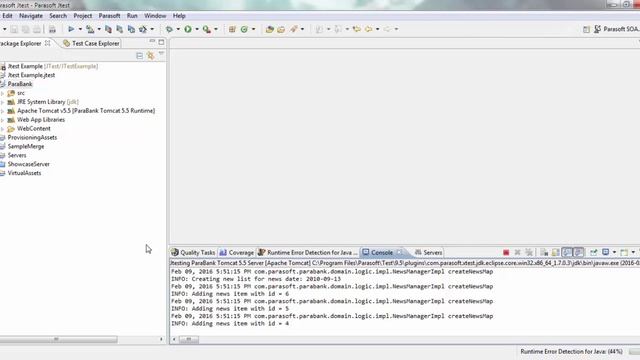Image resolution: width=640 pixels, height=360 pixels.
Task: Click the blue Test Using run arrow icon
Action: point(71,29)
